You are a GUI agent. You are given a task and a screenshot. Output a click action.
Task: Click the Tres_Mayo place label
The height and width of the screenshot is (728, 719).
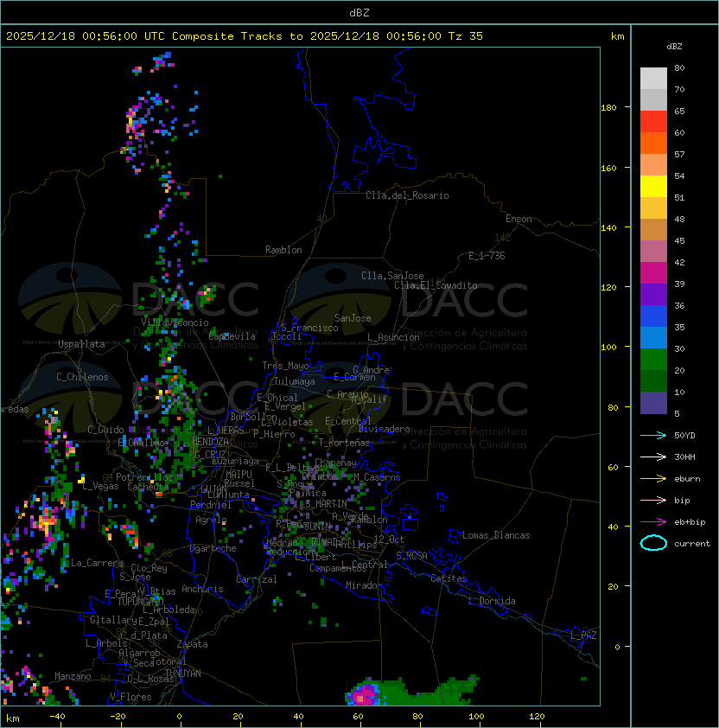pyautogui.click(x=285, y=366)
